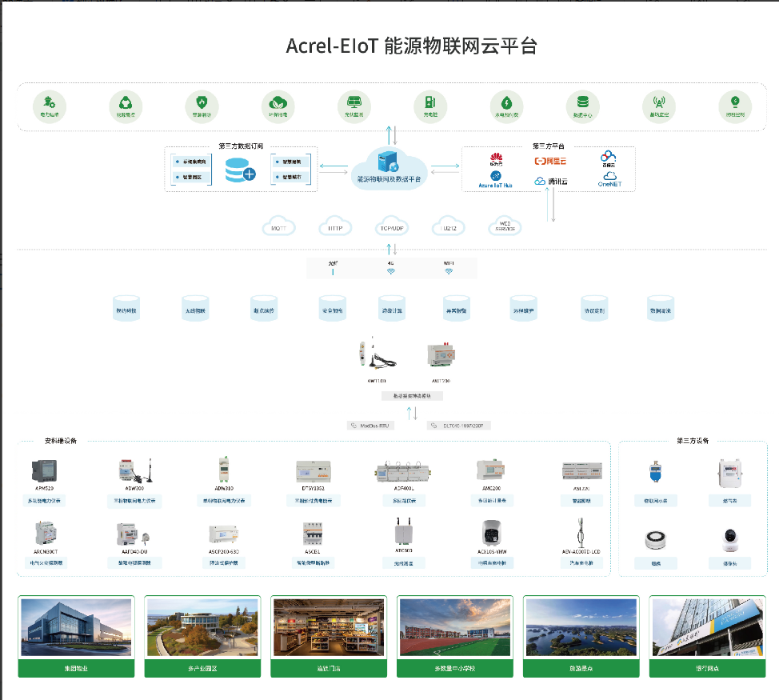Click the WiFi signal icon

(449, 271)
